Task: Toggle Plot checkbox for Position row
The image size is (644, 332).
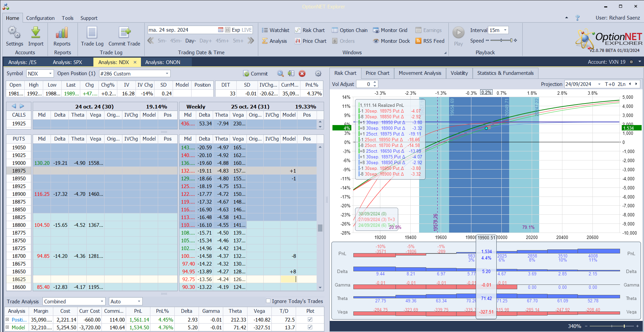Action: click(310, 320)
